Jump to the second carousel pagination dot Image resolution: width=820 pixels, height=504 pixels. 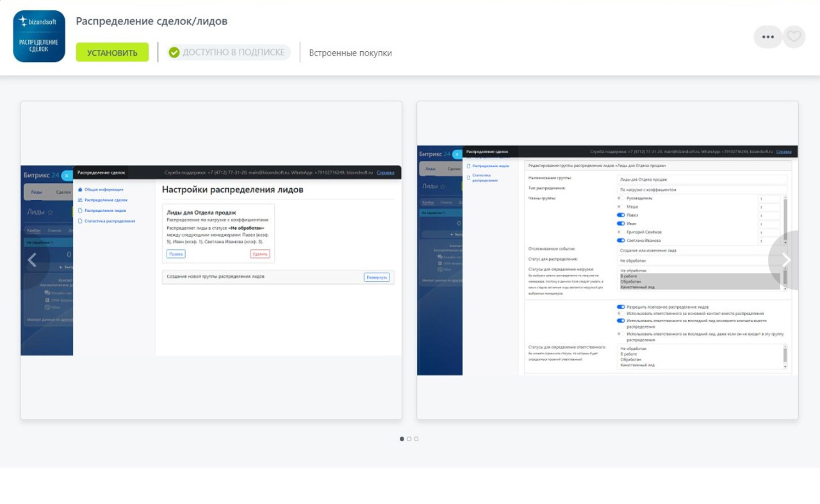pos(409,439)
